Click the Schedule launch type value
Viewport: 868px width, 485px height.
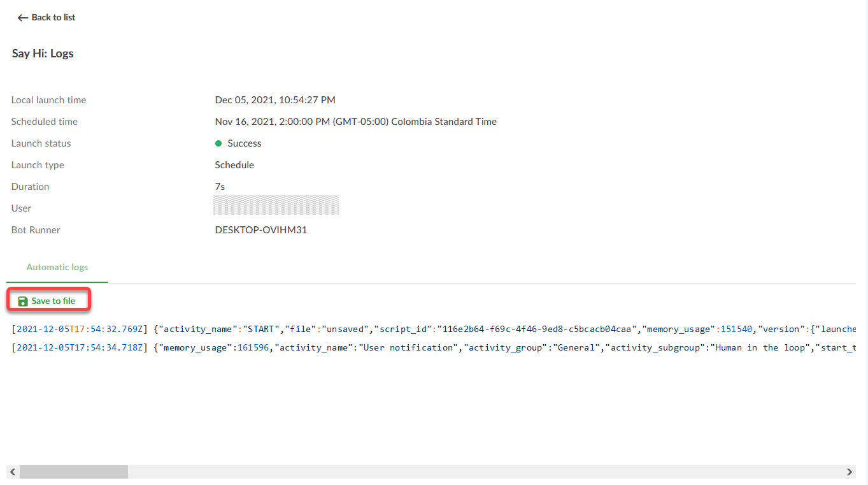234,165
